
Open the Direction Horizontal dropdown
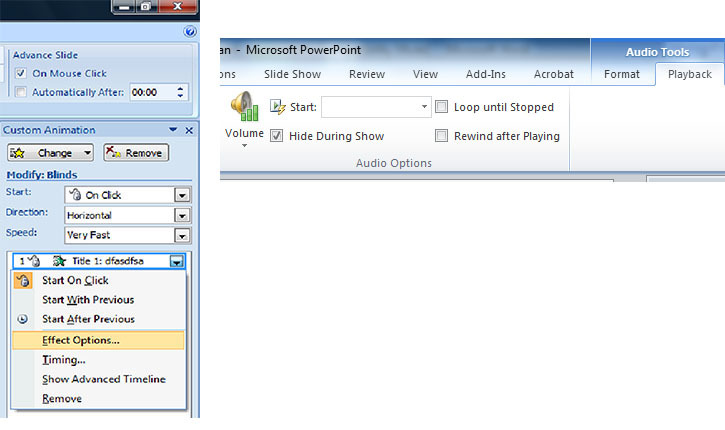[182, 215]
